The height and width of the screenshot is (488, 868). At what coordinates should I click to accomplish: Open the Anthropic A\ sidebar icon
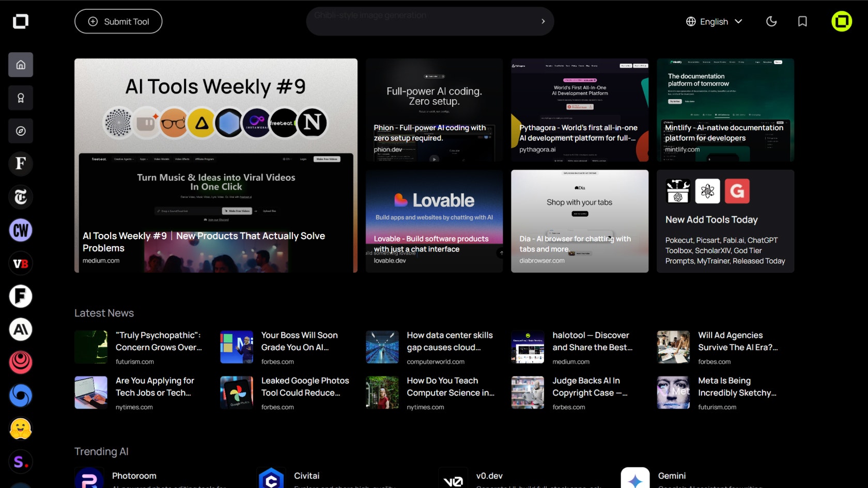(21, 329)
